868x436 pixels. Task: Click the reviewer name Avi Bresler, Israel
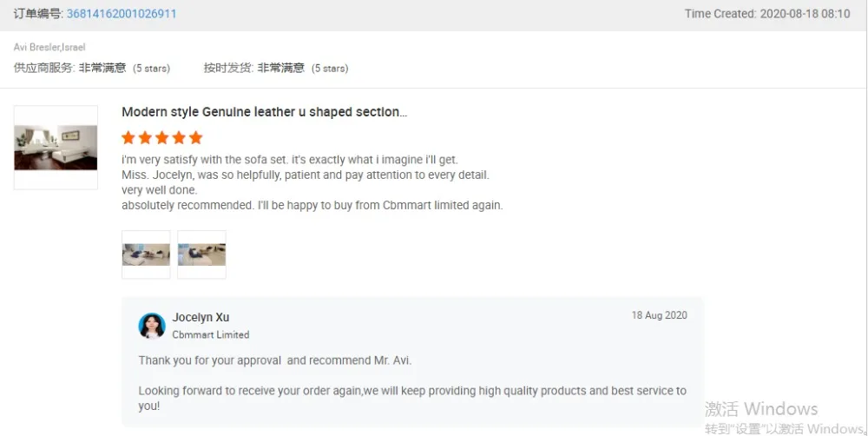click(49, 47)
